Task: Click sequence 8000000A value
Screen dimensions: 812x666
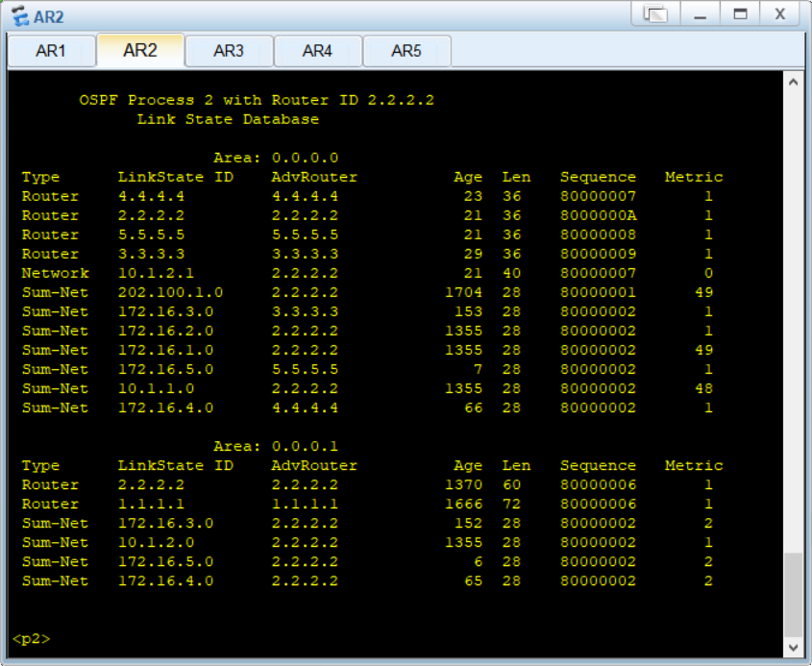Action: (598, 215)
